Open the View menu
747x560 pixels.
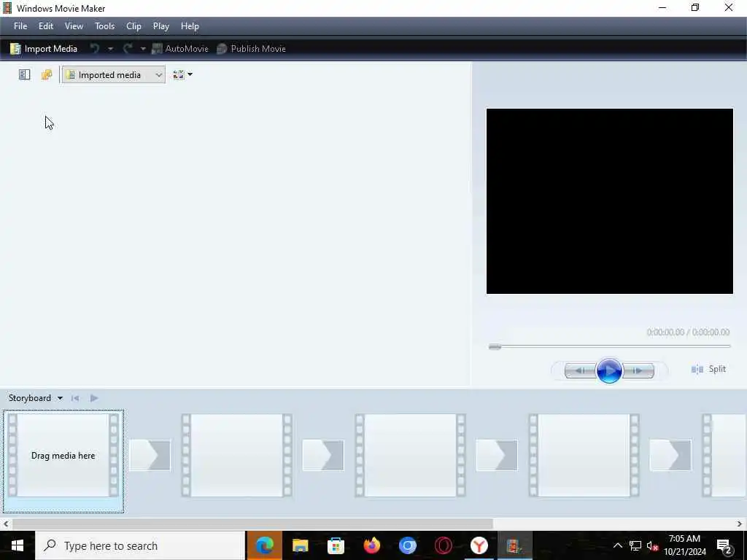coord(74,26)
